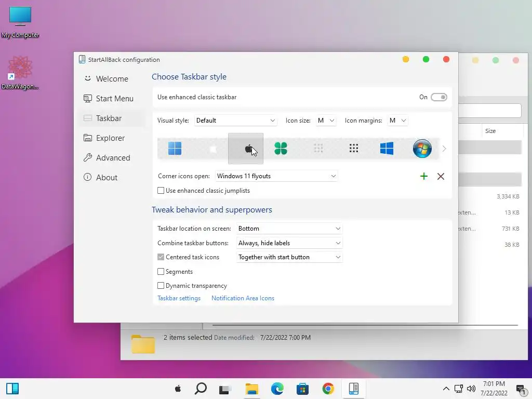This screenshot has width=532, height=399.
Task: Choose the Windows 7 orb start icon
Action: [422, 148]
